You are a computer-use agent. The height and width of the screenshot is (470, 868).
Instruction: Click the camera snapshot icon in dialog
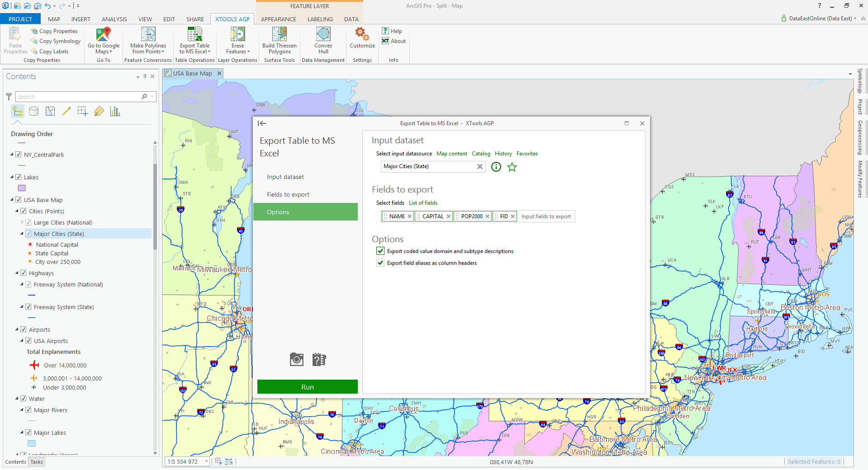(297, 359)
